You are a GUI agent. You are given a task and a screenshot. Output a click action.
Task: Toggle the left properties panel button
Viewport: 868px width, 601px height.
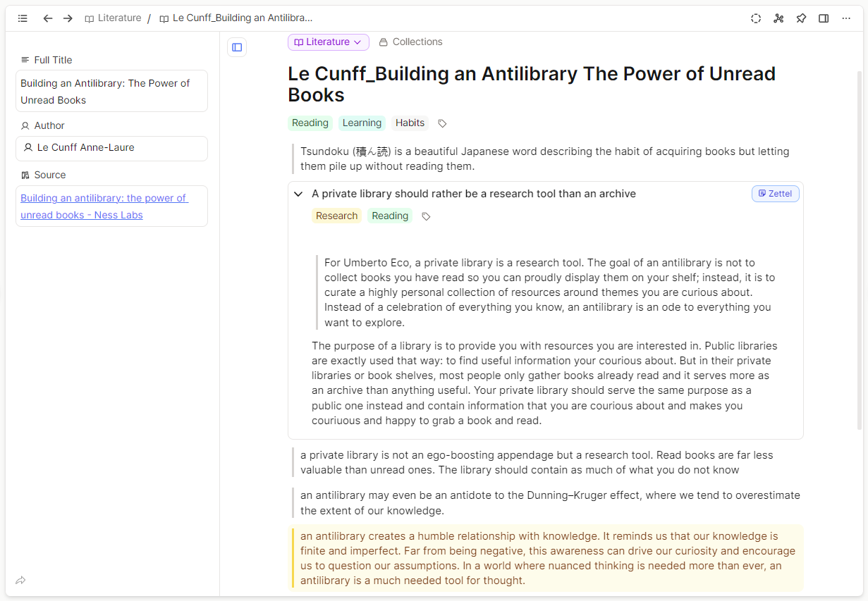click(237, 47)
